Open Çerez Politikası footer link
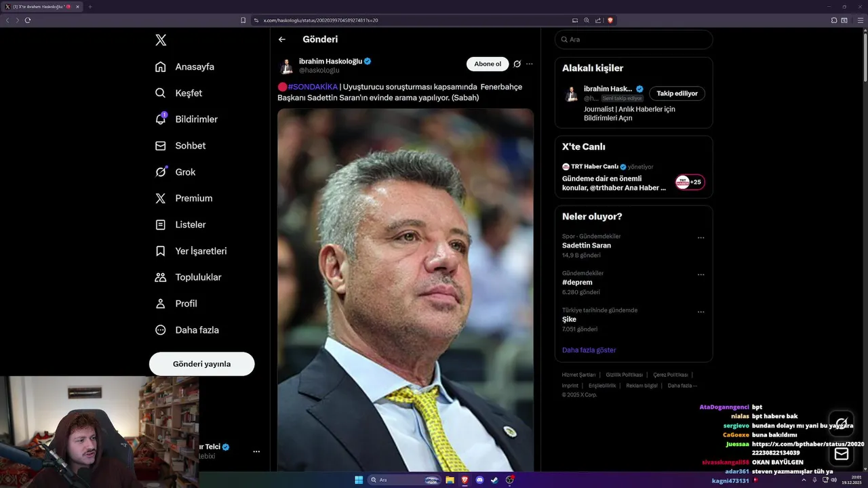The height and width of the screenshot is (488, 868). coord(671,375)
